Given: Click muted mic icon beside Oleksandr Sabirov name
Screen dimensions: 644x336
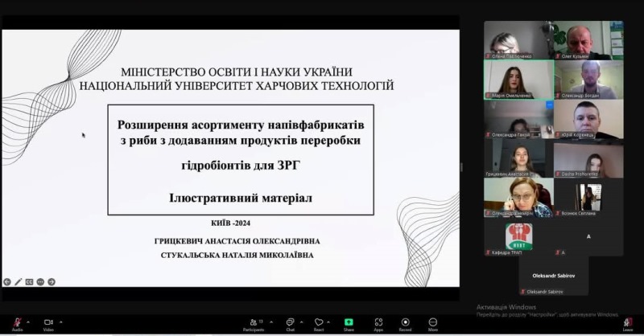Looking at the screenshot, I should pyautogui.click(x=522, y=292).
